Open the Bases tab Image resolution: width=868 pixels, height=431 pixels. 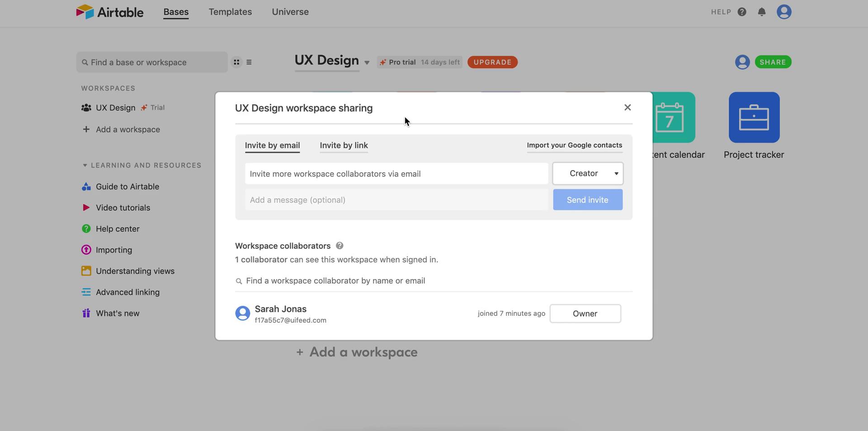pos(176,12)
